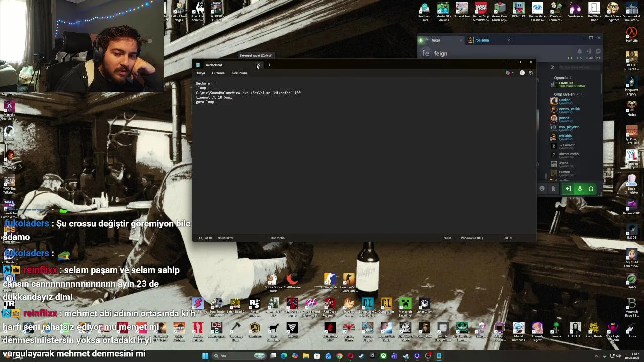Click Windows (CRLF) line ending in status bar

[472, 238]
